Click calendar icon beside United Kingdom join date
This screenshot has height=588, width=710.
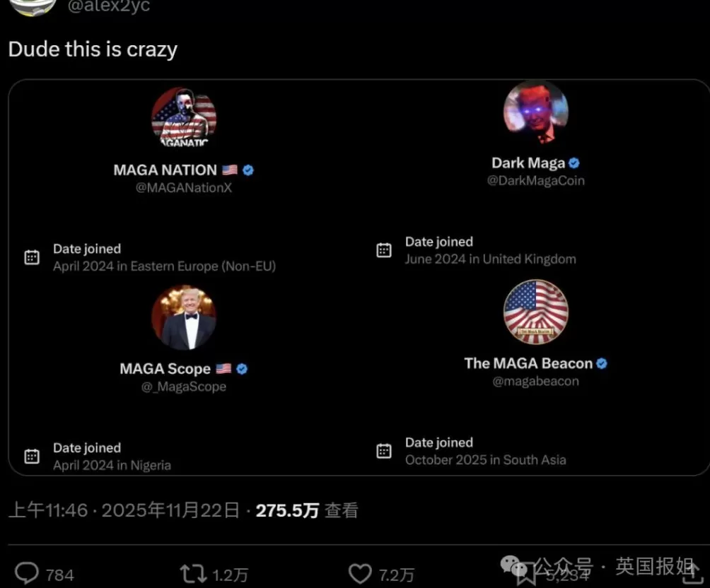click(x=384, y=250)
